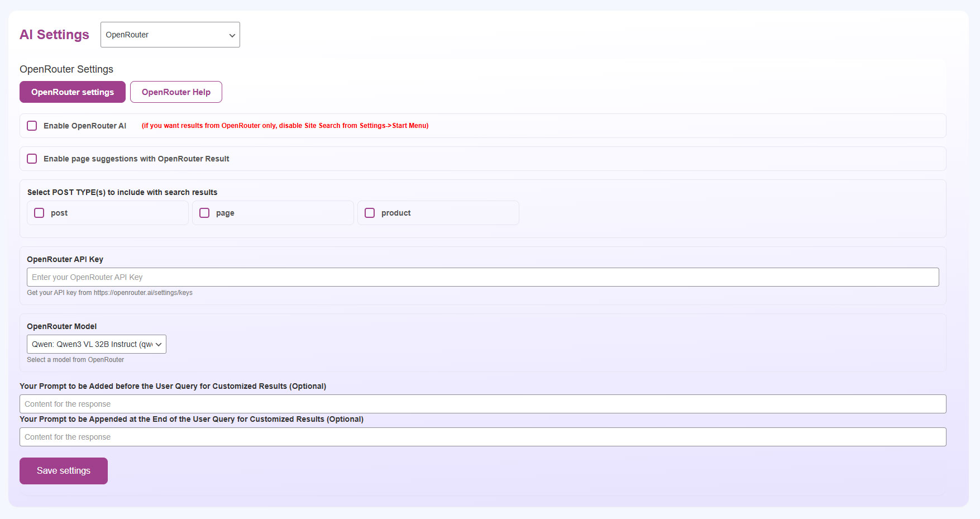Click the Select POST TYPE(s) label
Viewport: 980px width, 519px height.
[122, 192]
